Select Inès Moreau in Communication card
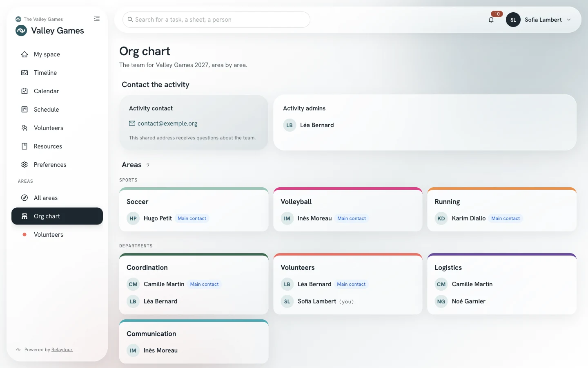Viewport: 588px width, 368px height. [160, 350]
